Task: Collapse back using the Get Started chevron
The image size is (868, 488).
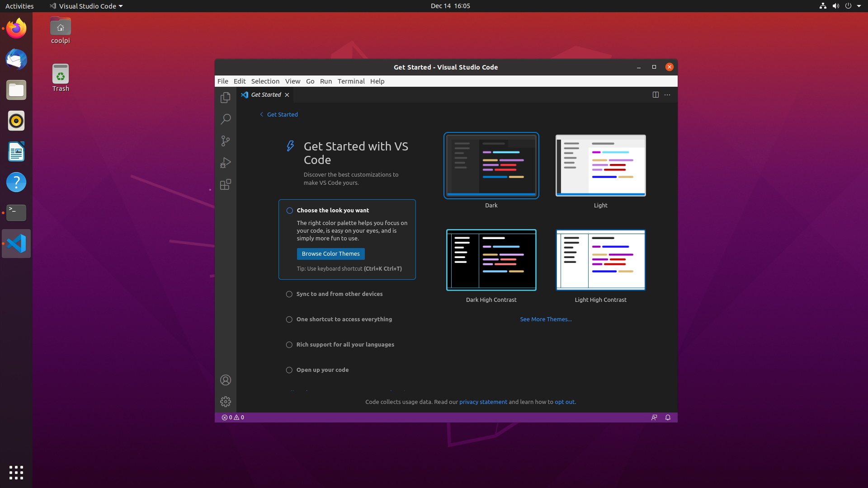Action: (261, 114)
